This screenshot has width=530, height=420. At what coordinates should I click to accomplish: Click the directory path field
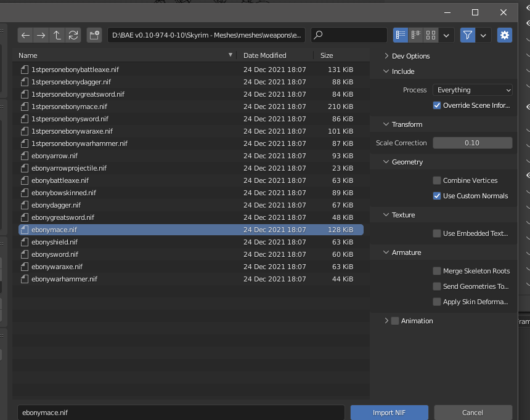tap(206, 35)
